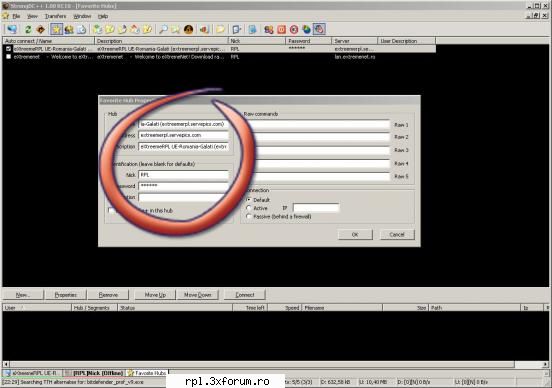Viewport: 552px width, 388px height.
Task: Sort transfers by Time left column
Action: [250, 308]
